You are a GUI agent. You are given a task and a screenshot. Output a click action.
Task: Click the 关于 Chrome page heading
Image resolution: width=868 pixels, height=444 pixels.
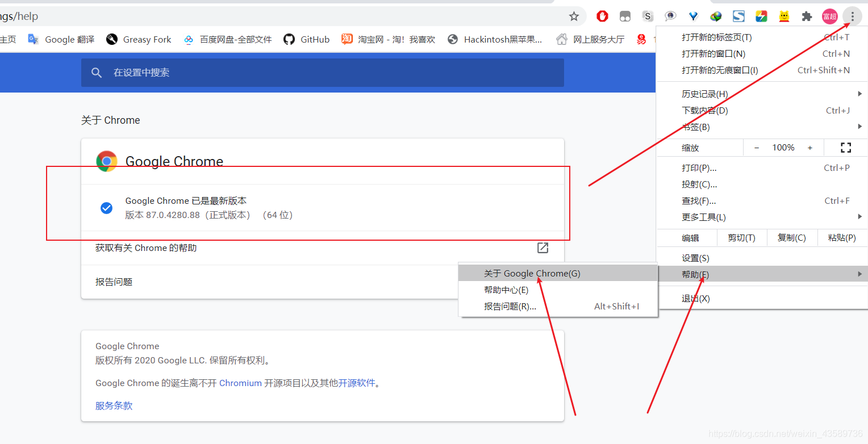[x=110, y=120]
